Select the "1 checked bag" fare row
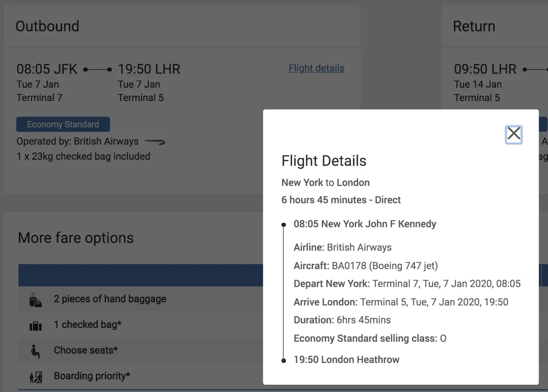Viewport: 548px width, 392px height. [x=87, y=325]
